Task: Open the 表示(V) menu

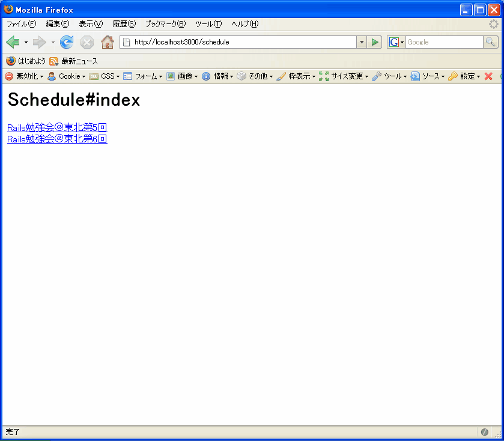Action: (91, 24)
